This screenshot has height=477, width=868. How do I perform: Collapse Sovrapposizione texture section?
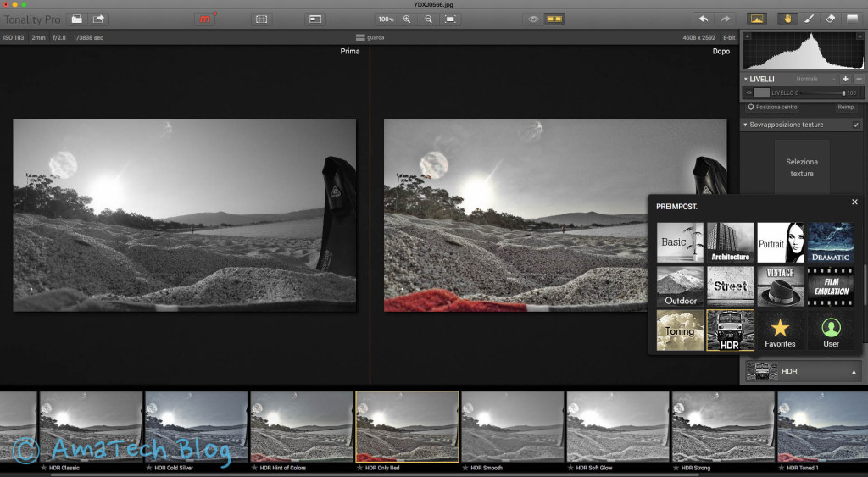click(746, 125)
